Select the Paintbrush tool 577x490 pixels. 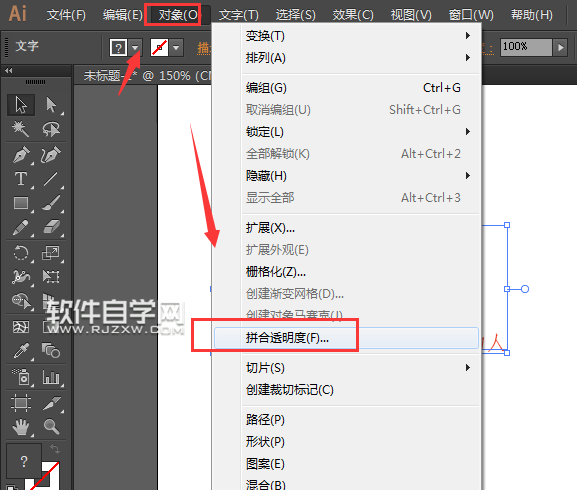click(x=51, y=203)
